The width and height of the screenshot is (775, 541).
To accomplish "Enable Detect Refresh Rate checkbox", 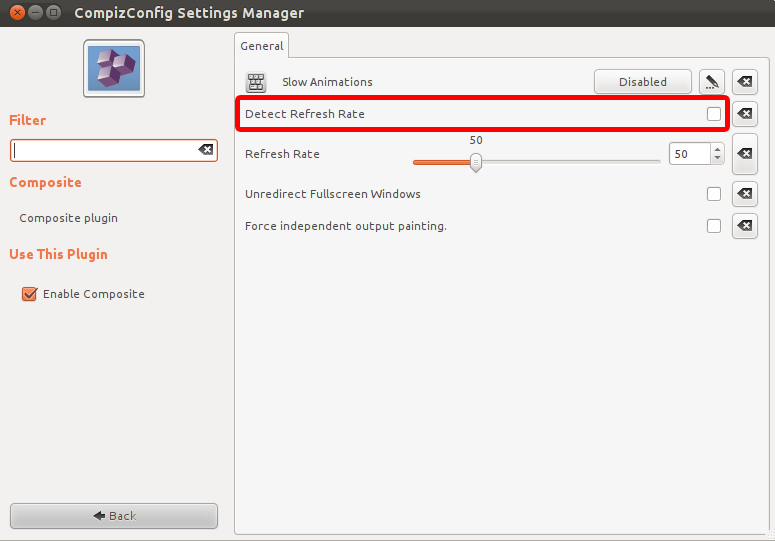I will pyautogui.click(x=714, y=114).
